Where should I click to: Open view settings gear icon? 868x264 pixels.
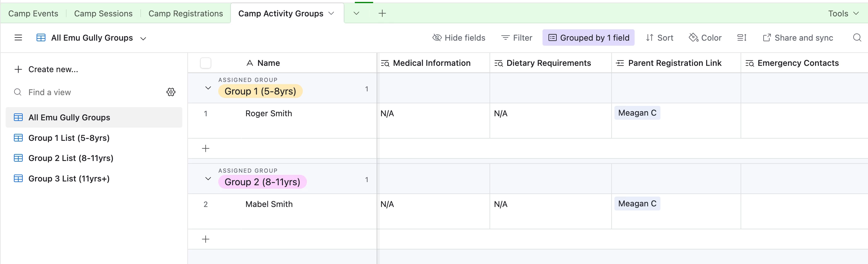[171, 92]
